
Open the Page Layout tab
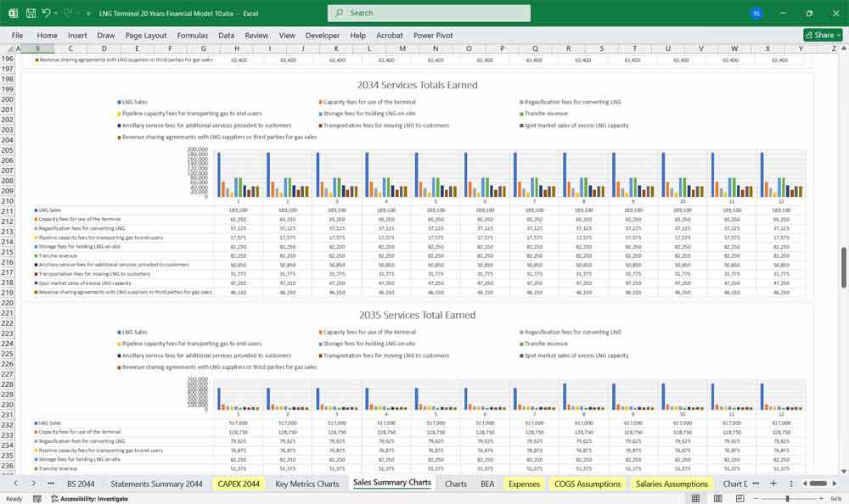(146, 35)
